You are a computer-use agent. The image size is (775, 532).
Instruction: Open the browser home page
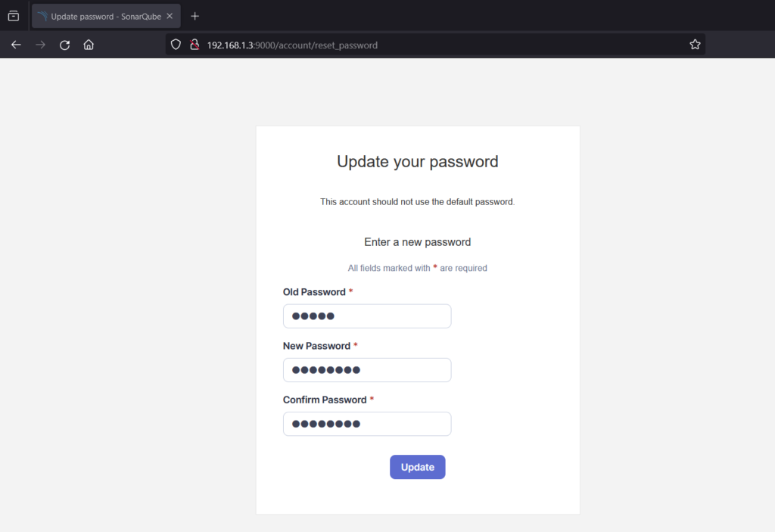pos(89,45)
